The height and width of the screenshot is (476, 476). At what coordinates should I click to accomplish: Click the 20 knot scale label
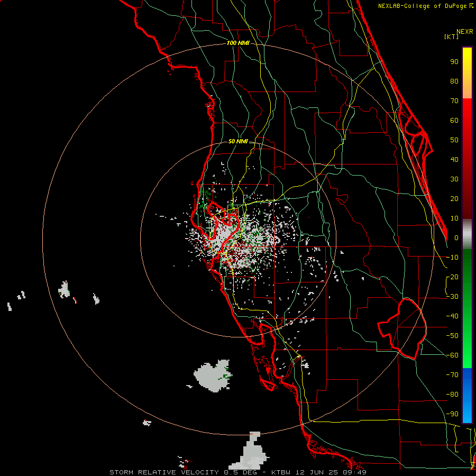(x=454, y=198)
